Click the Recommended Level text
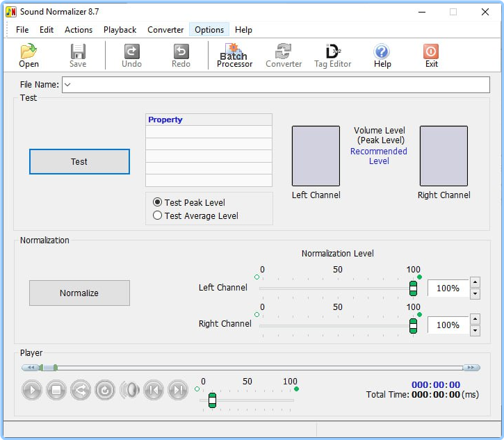Viewport: 504px width, 440px height. click(x=379, y=156)
